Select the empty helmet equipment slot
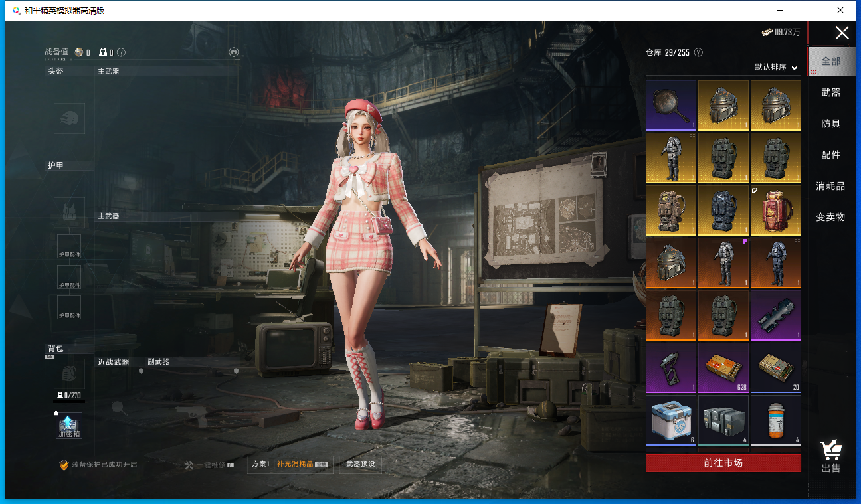861x504 pixels. 69,118
